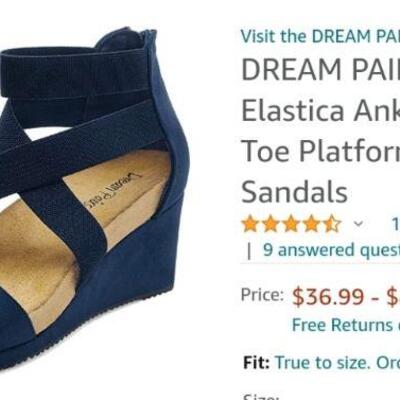Image resolution: width=400 pixels, height=400 pixels.
Task: Open the Visit the DREAM PAIRS store link
Action: coord(320,36)
